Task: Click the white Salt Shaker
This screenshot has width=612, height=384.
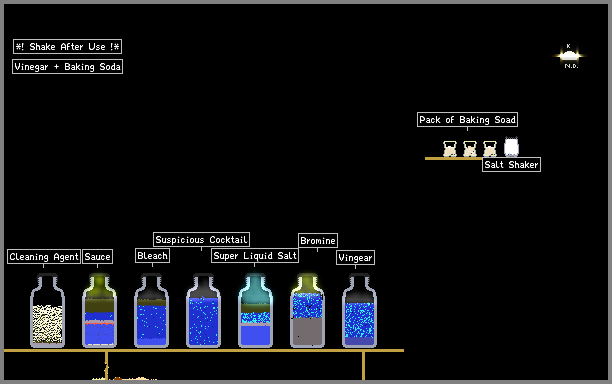Action: tap(511, 147)
